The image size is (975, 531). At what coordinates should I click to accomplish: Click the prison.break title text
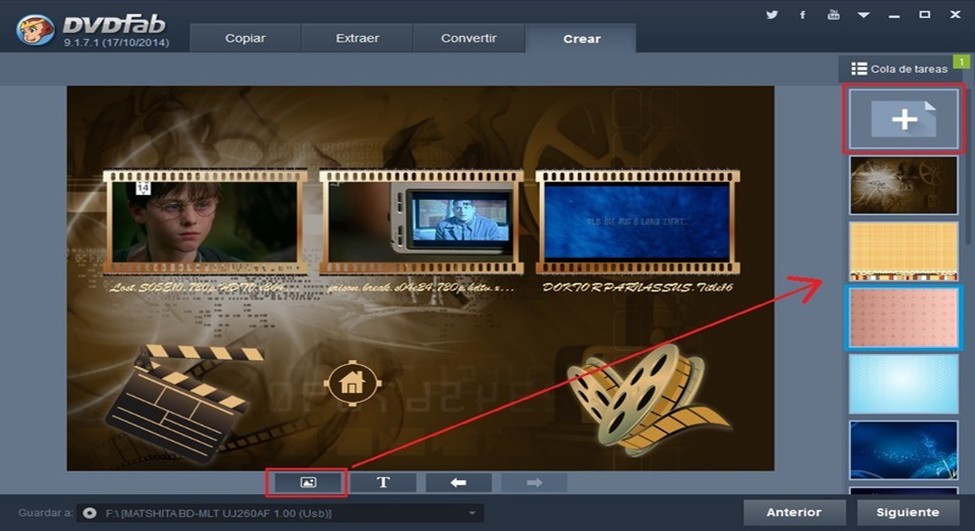click(x=420, y=288)
